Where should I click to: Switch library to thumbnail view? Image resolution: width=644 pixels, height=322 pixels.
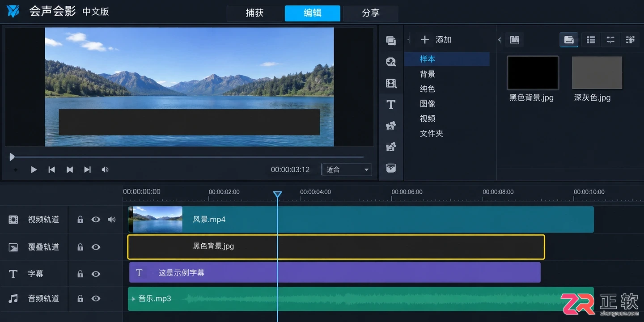[x=569, y=40]
